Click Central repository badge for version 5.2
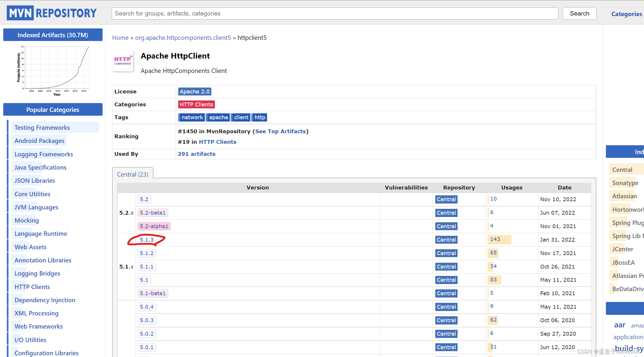644x357 pixels. click(x=446, y=199)
